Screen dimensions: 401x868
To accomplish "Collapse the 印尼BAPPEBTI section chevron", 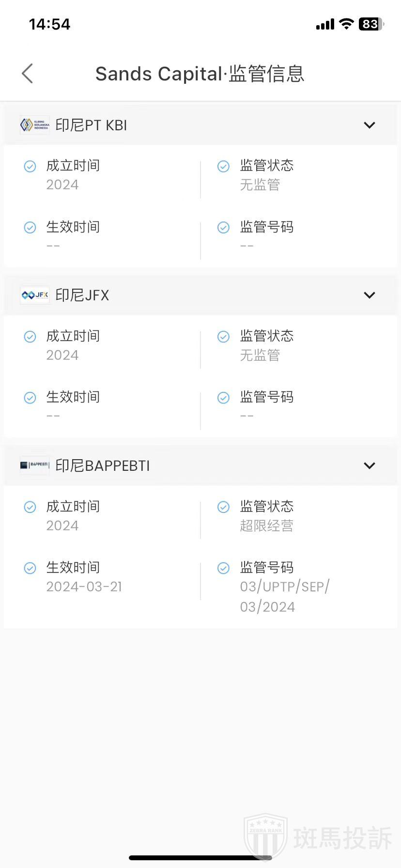I will [x=369, y=465].
